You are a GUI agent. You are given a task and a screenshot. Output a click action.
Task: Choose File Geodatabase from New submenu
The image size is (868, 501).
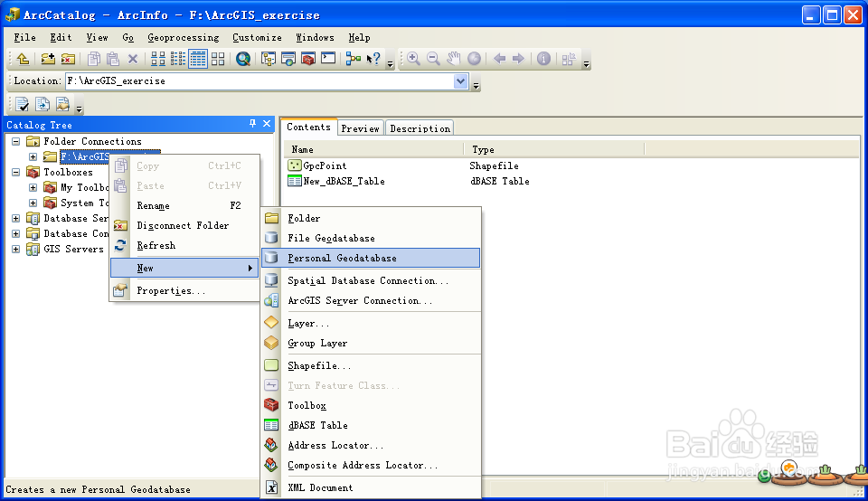coord(371,238)
